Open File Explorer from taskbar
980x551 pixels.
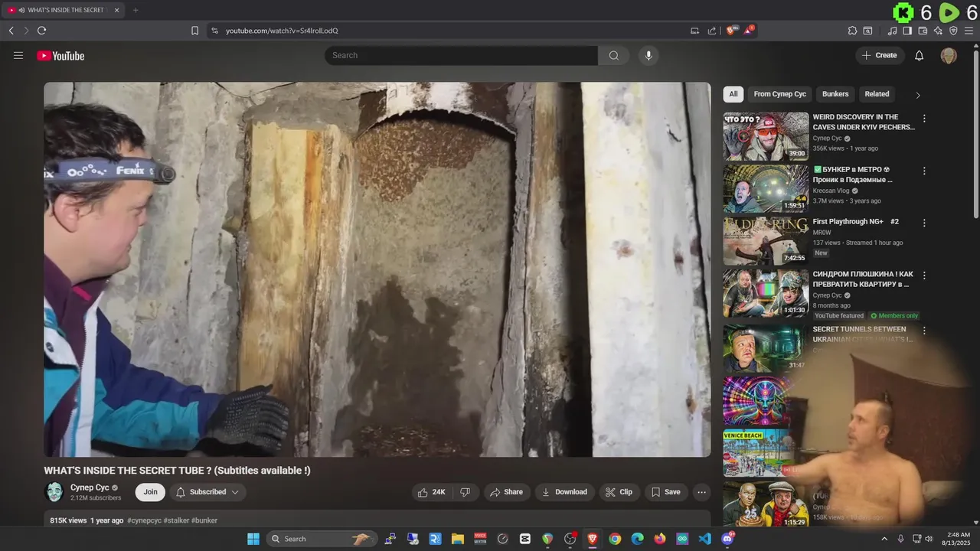pos(457,539)
